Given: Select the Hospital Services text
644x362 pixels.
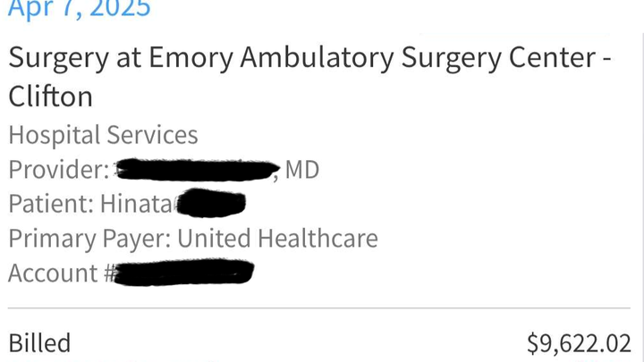Looking at the screenshot, I should [103, 135].
